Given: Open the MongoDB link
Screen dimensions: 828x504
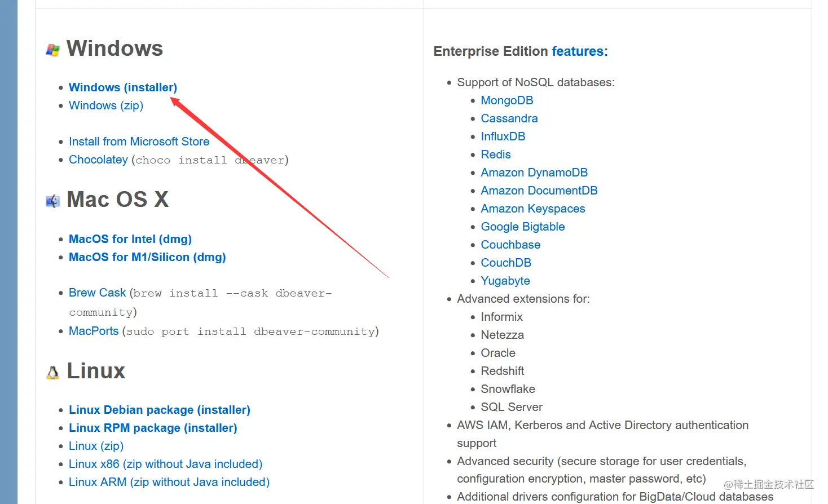Looking at the screenshot, I should 507,100.
